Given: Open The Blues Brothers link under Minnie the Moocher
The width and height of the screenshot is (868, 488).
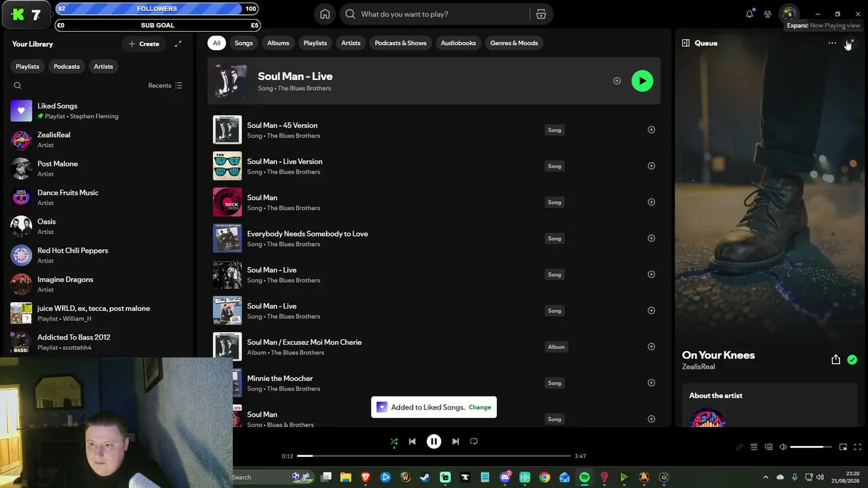Looking at the screenshot, I should 293,389.
